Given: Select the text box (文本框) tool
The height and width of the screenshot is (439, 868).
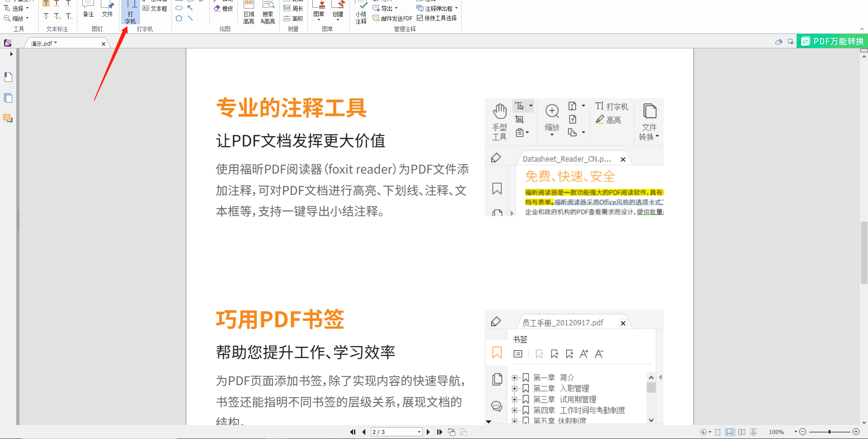Looking at the screenshot, I should coord(156,8).
